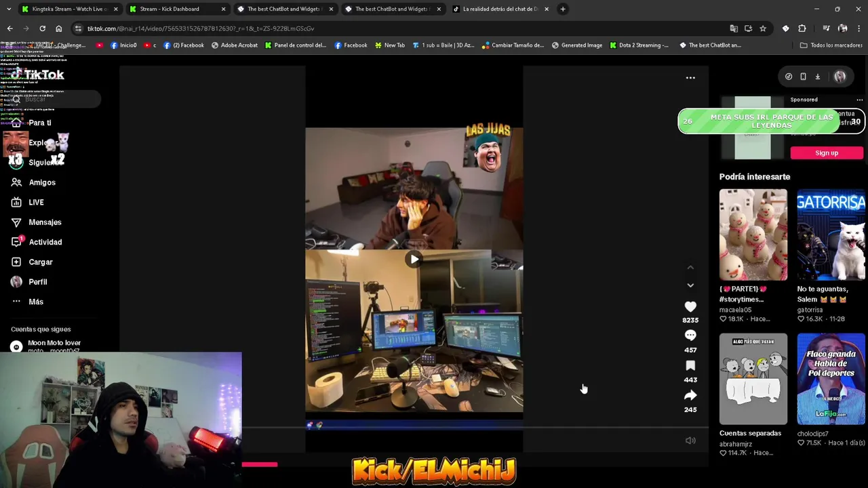Like the video with the heart icon

coord(690,307)
